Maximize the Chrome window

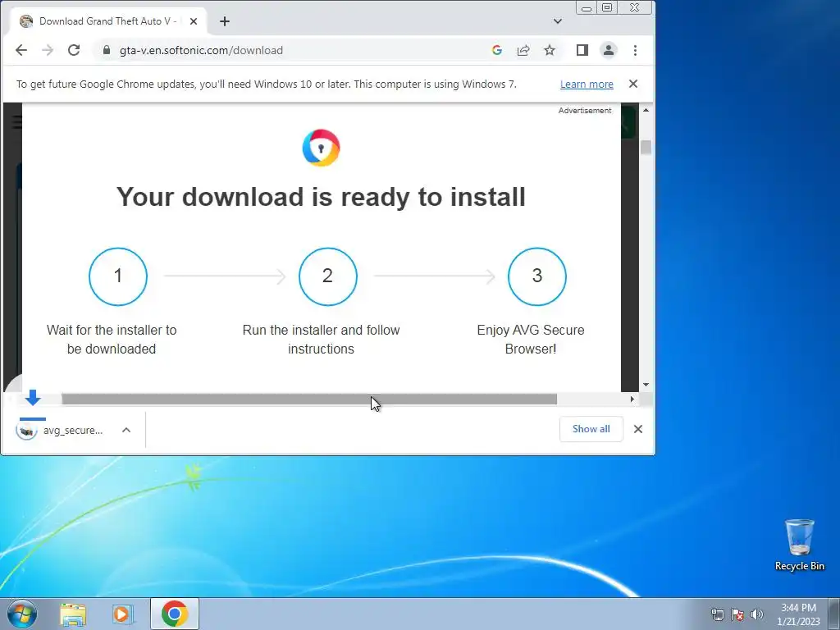[x=607, y=8]
